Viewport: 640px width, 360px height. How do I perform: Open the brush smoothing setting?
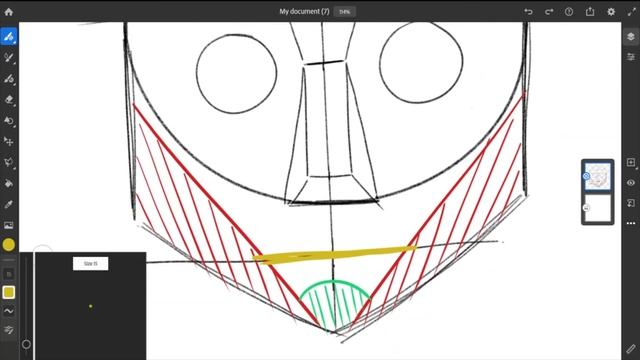point(9,311)
